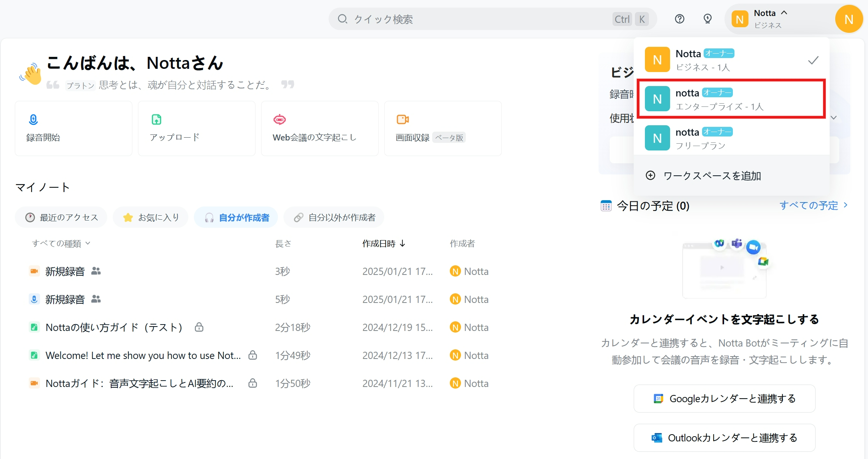868x459 pixels.
Task: Click the 録音開始 microphone icon
Action: (x=34, y=119)
